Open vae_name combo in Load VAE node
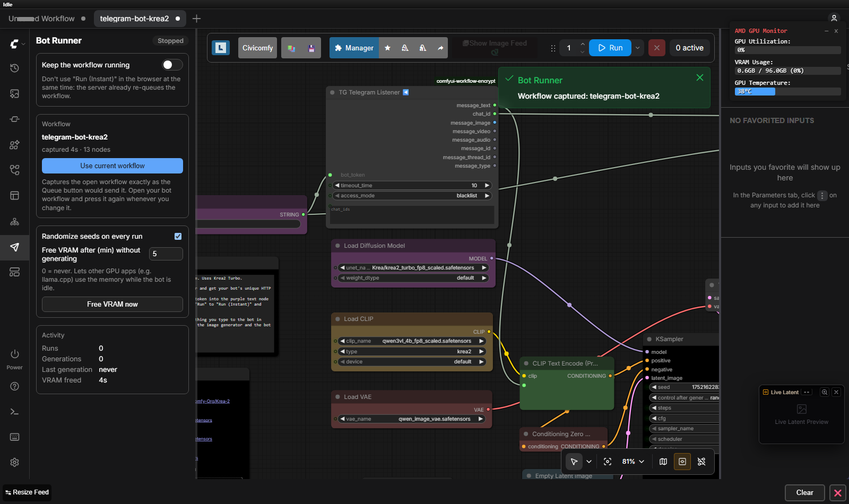 tap(412, 419)
